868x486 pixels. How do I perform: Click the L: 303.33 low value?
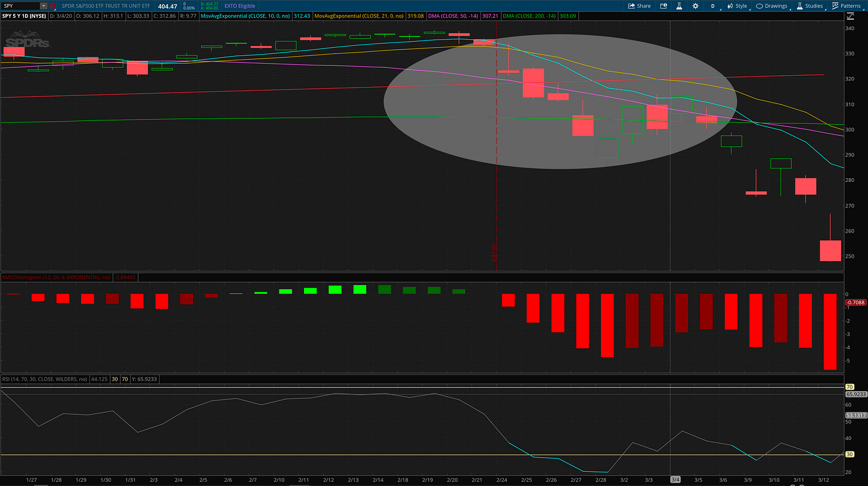pos(138,15)
